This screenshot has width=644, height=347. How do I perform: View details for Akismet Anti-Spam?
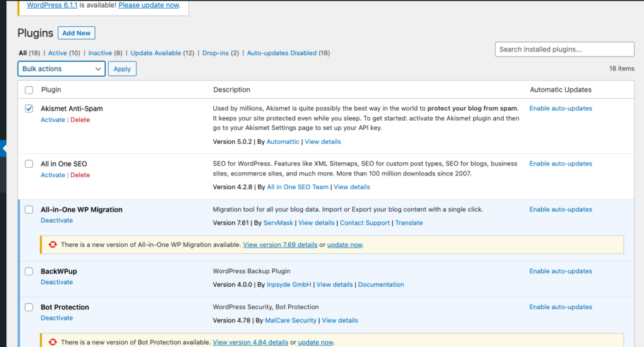323,141
